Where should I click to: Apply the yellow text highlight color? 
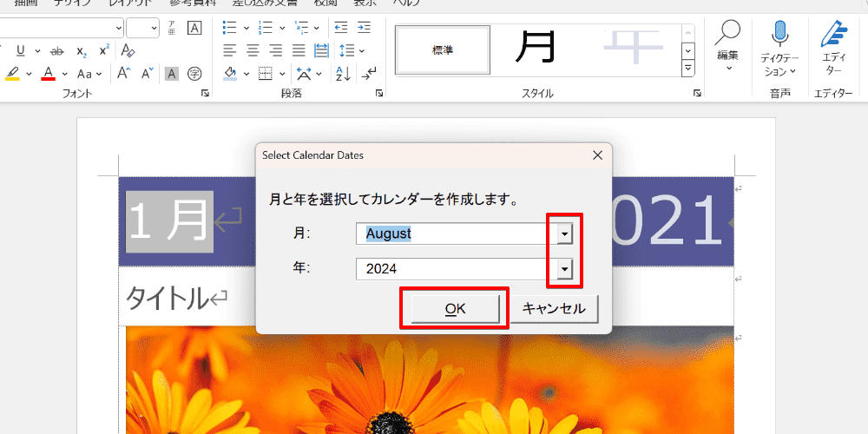coord(13,74)
